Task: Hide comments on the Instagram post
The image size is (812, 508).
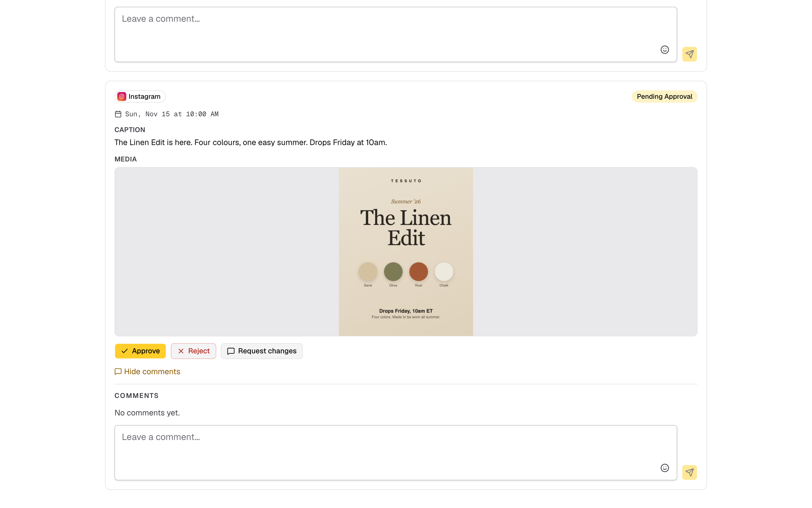Action: [147, 371]
